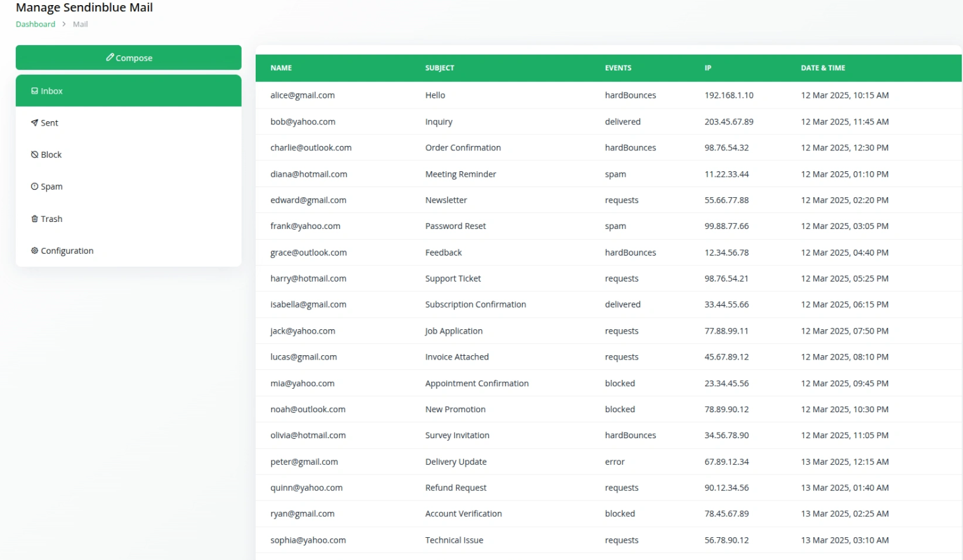
Task: Click the Newsletter subject cell
Action: point(446,200)
